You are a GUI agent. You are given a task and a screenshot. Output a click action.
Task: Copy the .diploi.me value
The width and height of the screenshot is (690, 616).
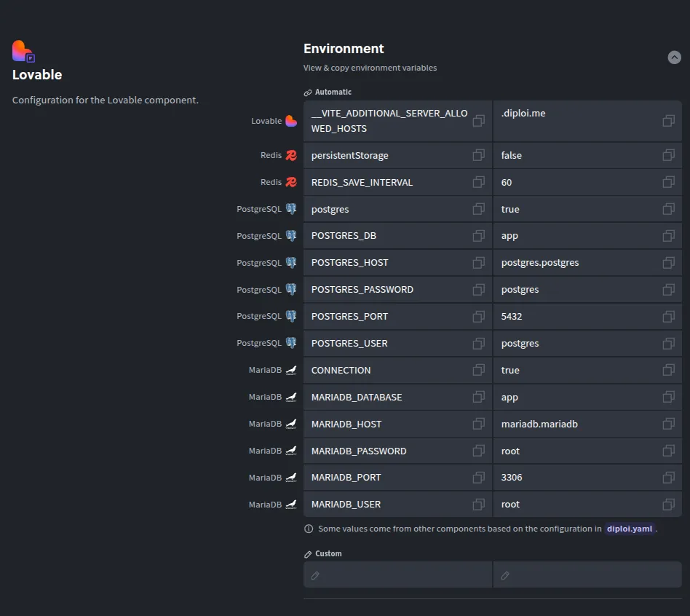668,121
